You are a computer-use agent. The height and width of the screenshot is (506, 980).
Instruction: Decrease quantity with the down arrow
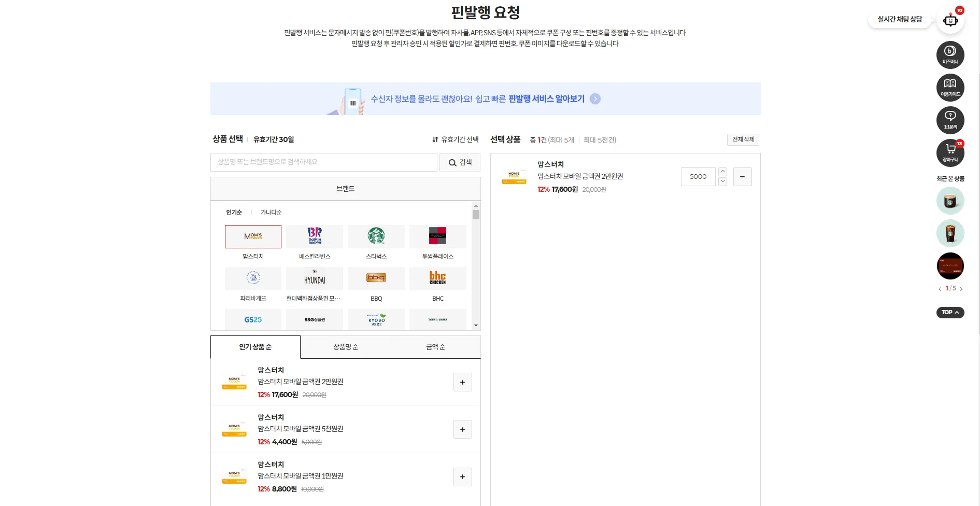[x=723, y=181]
